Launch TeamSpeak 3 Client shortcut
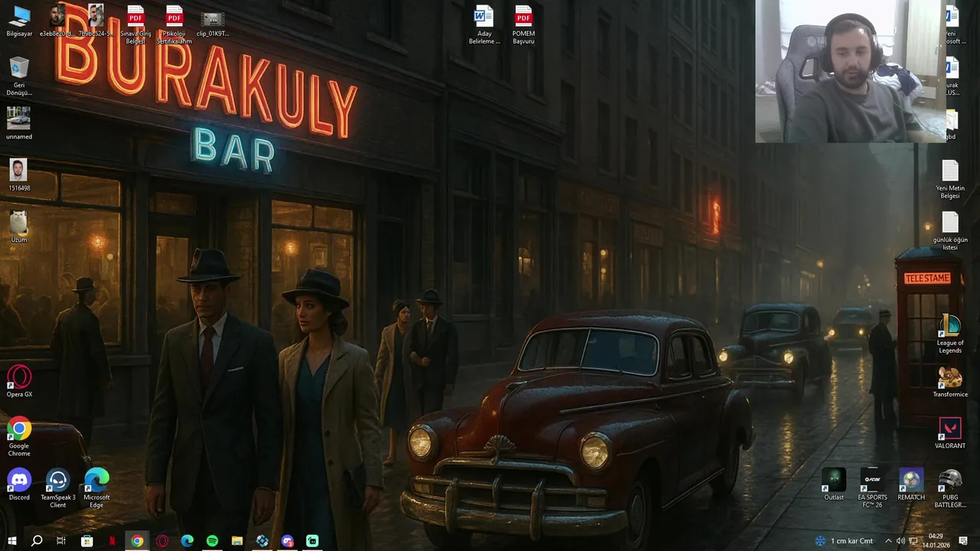The width and height of the screenshot is (980, 551). click(58, 488)
